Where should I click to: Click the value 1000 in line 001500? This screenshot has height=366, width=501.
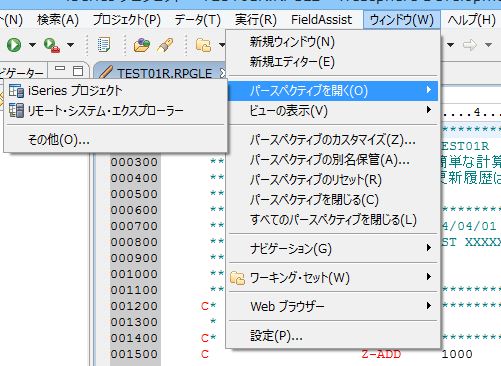pyautogui.click(x=457, y=354)
